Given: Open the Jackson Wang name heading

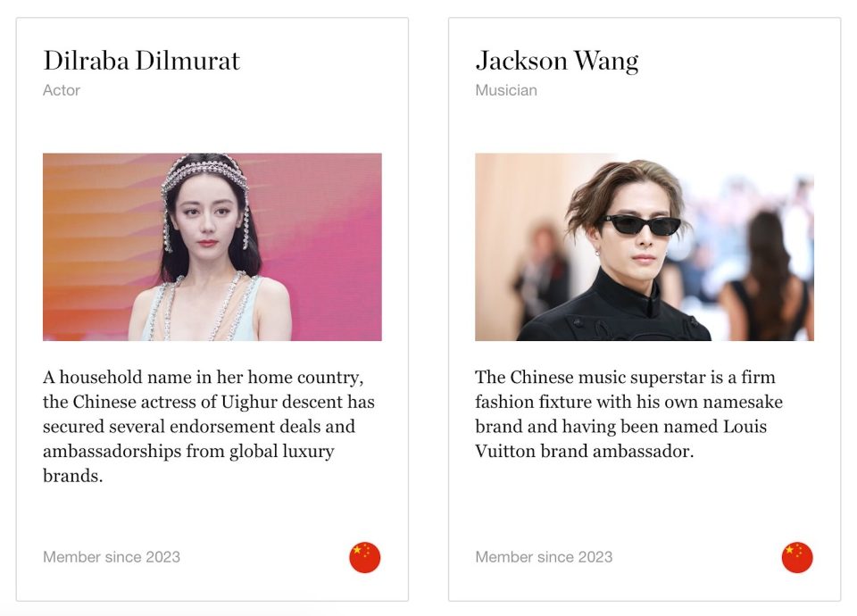Looking at the screenshot, I should click(x=557, y=62).
